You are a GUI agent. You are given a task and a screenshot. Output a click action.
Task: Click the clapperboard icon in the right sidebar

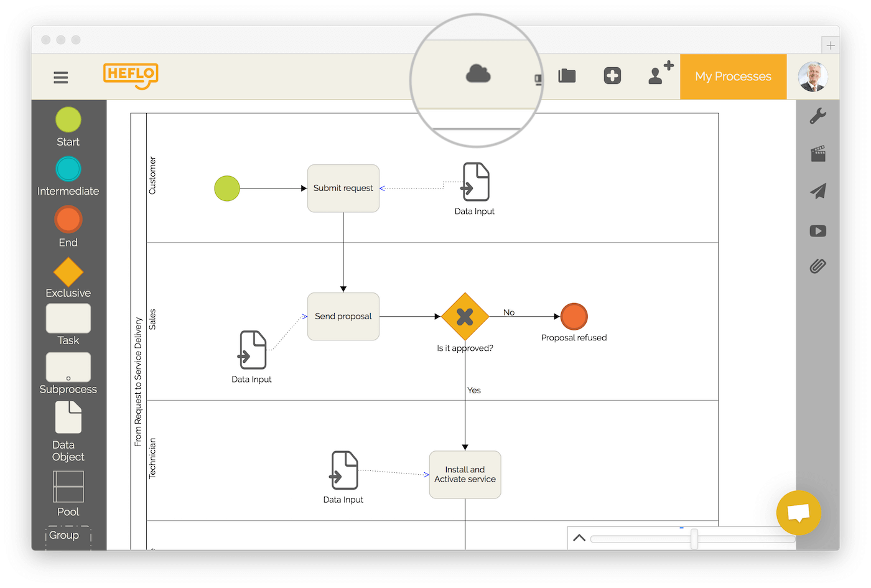(818, 154)
